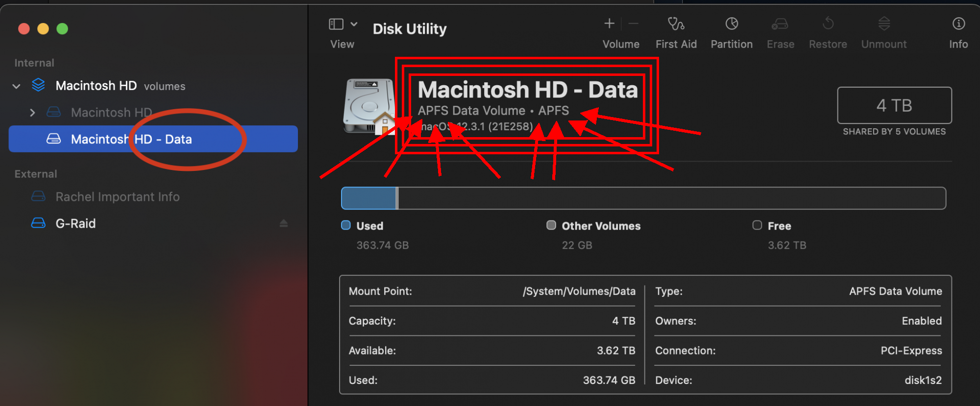
Task: Click the Used value 363.74 GB in table
Action: click(x=609, y=381)
